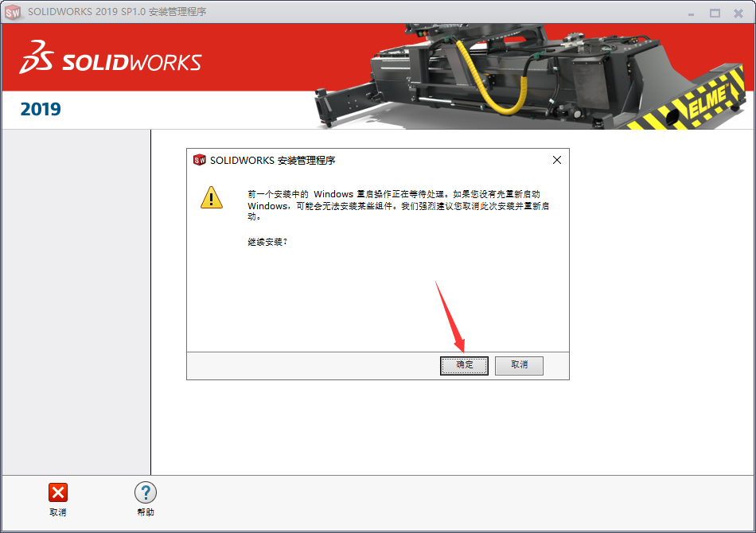Open help with the question mark icon
The image size is (756, 533).
coord(145,492)
